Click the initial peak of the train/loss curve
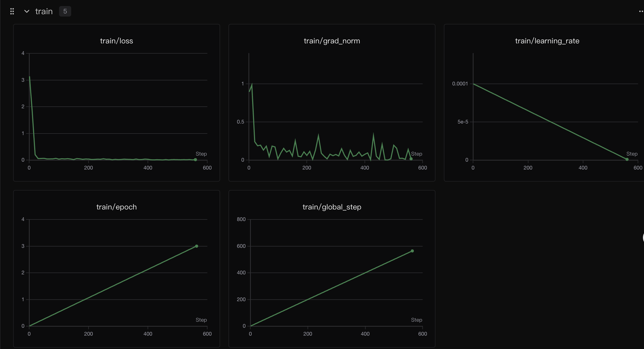This screenshot has height=349, width=644. (x=30, y=77)
